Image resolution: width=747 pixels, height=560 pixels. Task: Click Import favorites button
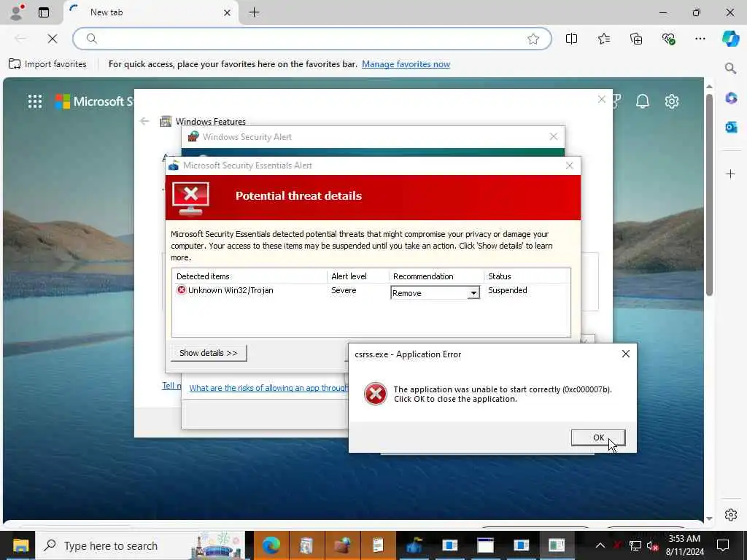click(47, 64)
